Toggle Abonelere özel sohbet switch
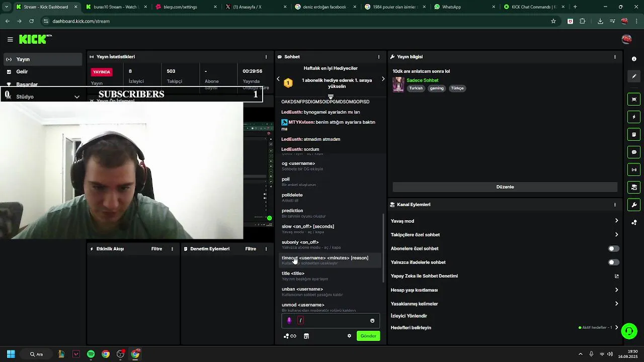The image size is (644, 362). pyautogui.click(x=614, y=248)
